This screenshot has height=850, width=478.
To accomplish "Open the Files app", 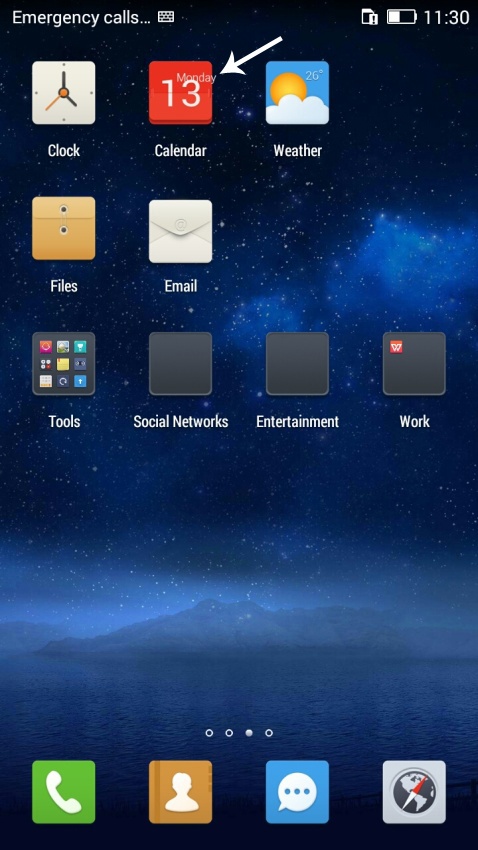I will coord(63,228).
